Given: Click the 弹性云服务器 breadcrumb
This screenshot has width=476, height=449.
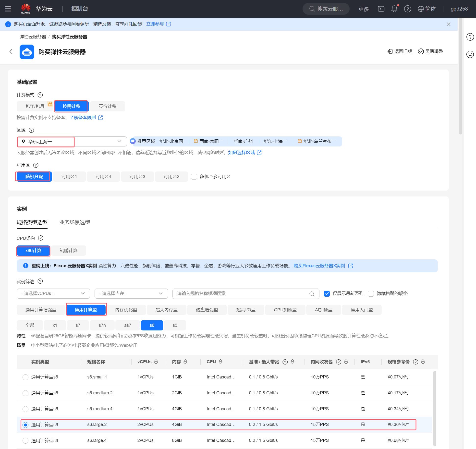Looking at the screenshot, I should (33, 37).
